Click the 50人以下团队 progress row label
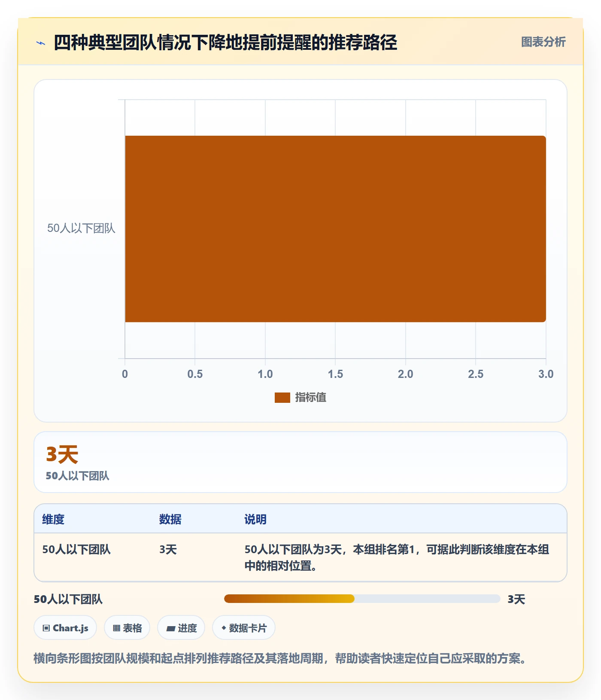 pos(68,599)
